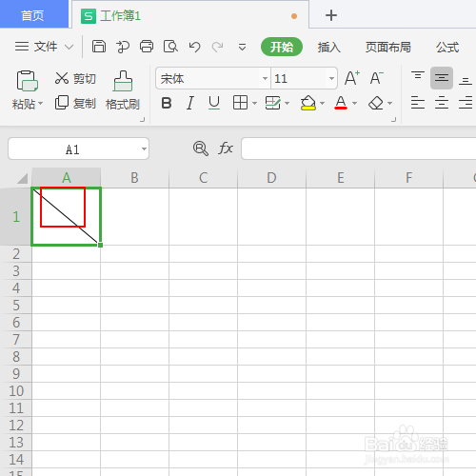Open the 插入 ribbon tab
The image size is (476, 476).
coord(329,47)
